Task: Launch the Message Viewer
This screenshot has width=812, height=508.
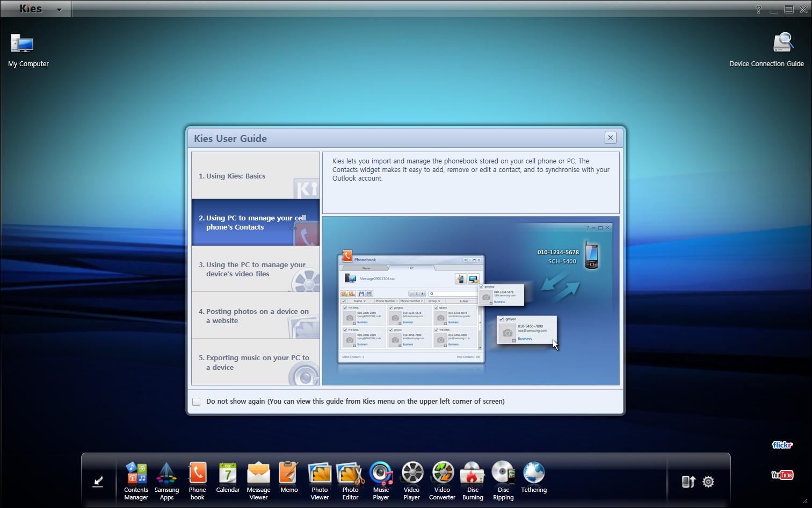Action: pyautogui.click(x=258, y=481)
